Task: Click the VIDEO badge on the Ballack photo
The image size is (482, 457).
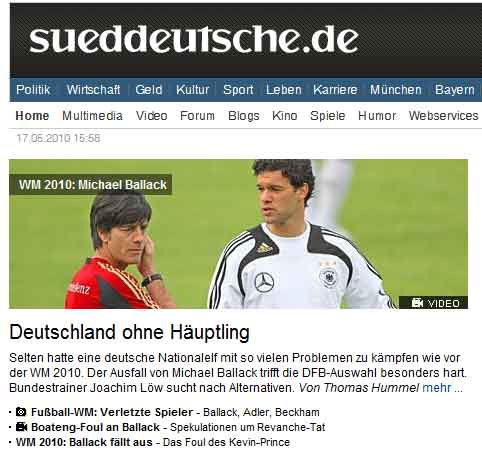Action: tap(433, 303)
